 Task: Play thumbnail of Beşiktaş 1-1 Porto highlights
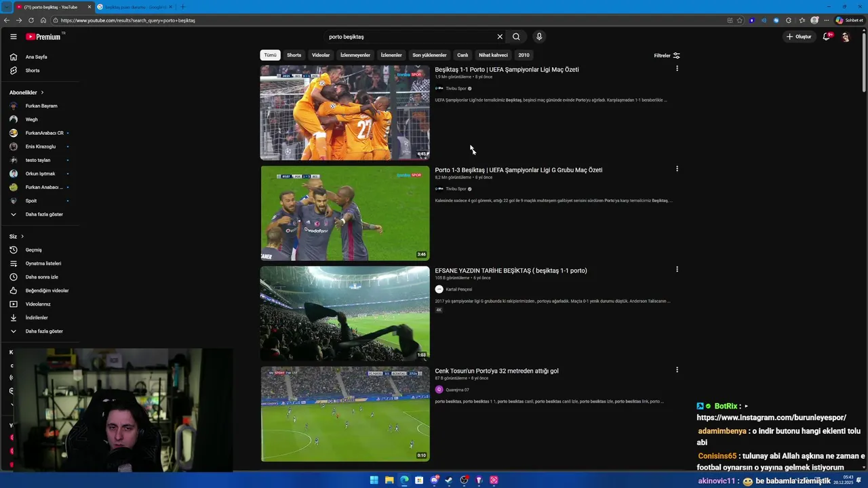[344, 113]
